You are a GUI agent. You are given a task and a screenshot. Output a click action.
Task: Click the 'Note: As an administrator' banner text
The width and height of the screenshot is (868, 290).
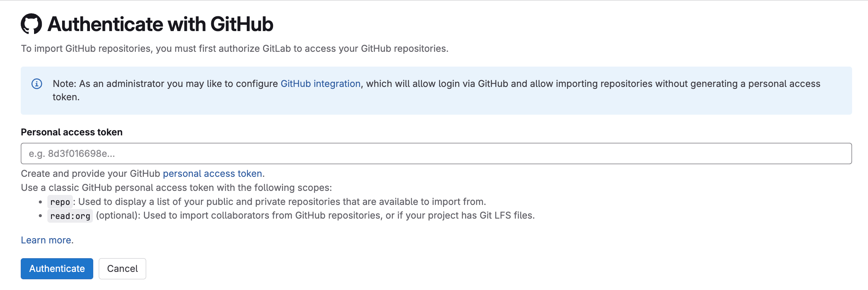pyautogui.click(x=437, y=90)
